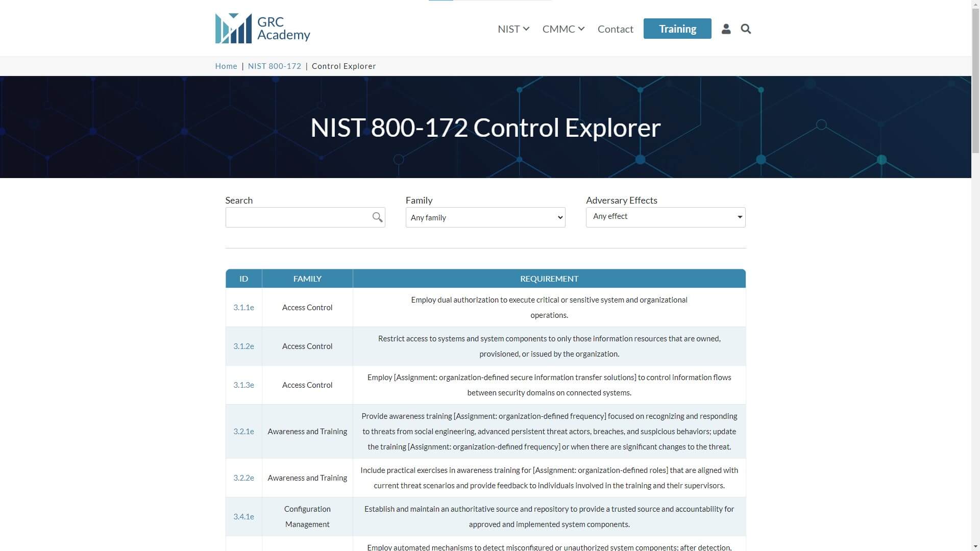Click the site search magnifier icon
Screen dimensions: 980x551
pos(746,29)
